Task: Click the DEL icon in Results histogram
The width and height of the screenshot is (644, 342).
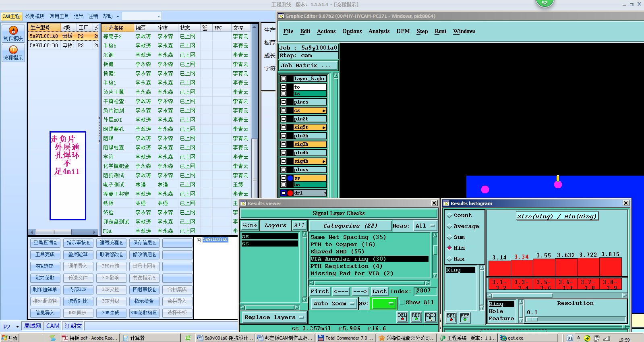Action: click(x=451, y=318)
